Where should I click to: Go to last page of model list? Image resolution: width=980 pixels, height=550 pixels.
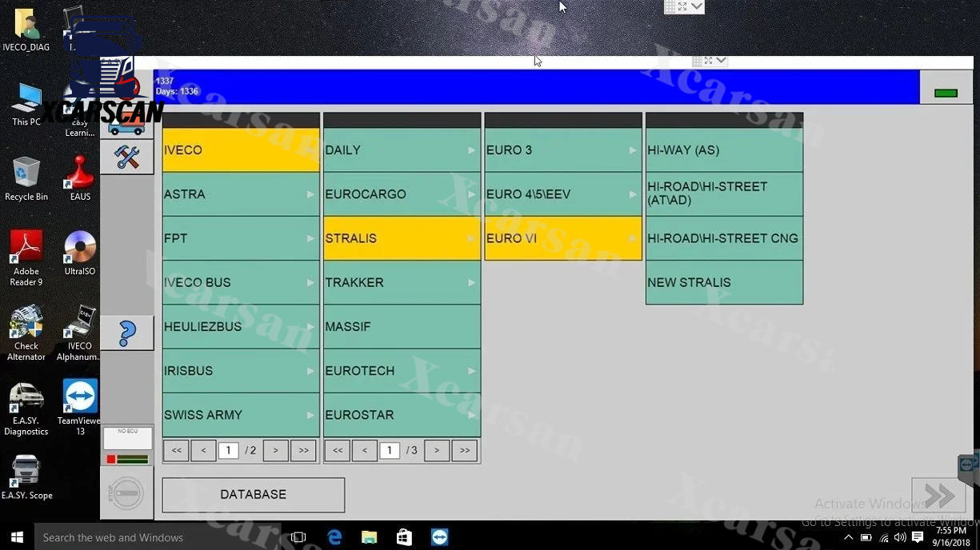[465, 451]
